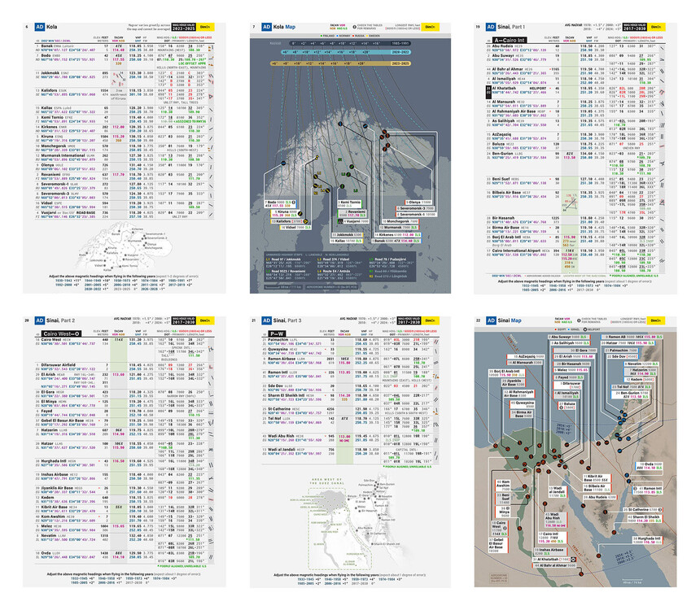
Task: Click the 'Kola' page title
Action: click(x=52, y=27)
